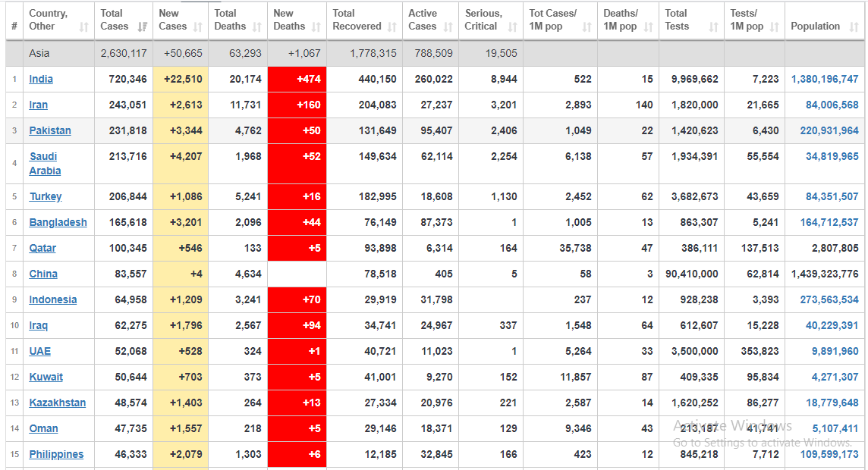Open Iran population link 84,006,568
This screenshot has width=868, height=470.
[832, 105]
